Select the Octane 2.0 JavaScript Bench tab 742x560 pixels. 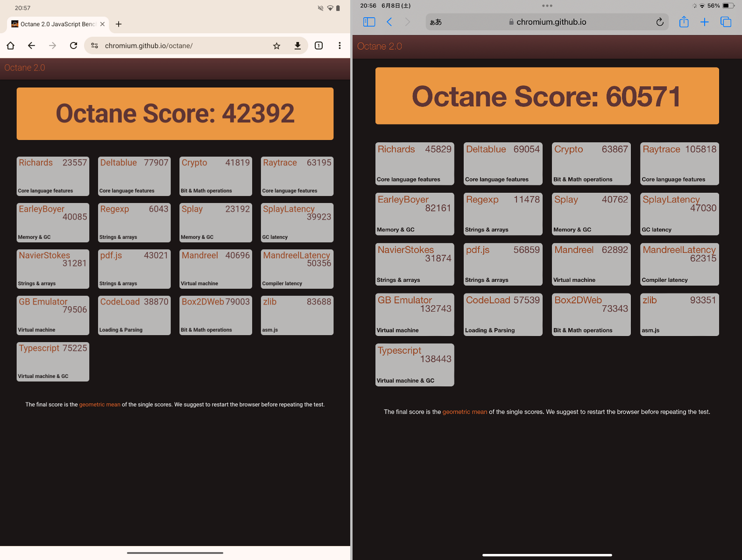point(58,24)
